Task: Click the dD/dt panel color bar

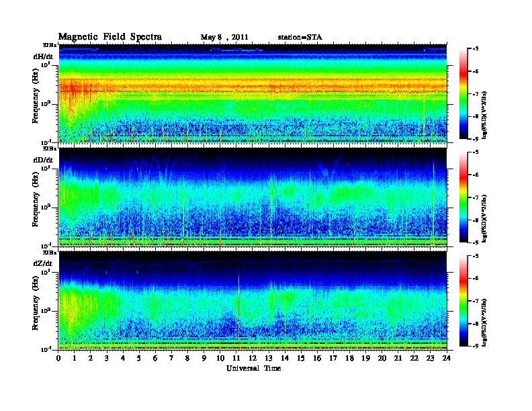Action: coord(463,197)
